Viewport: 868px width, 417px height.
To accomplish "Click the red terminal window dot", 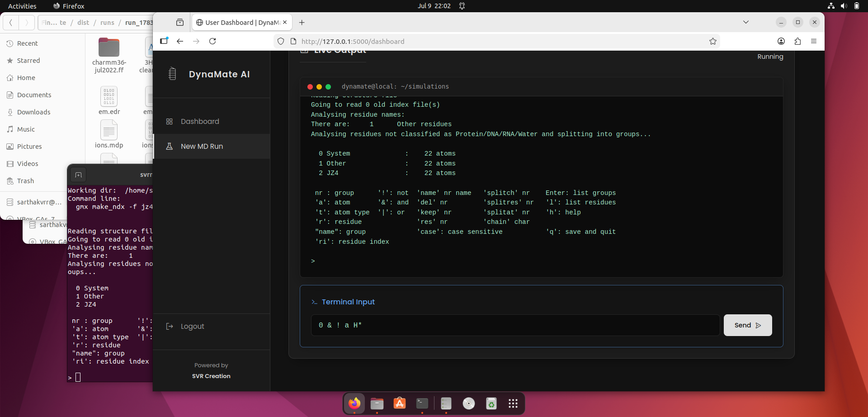I will coord(310,87).
